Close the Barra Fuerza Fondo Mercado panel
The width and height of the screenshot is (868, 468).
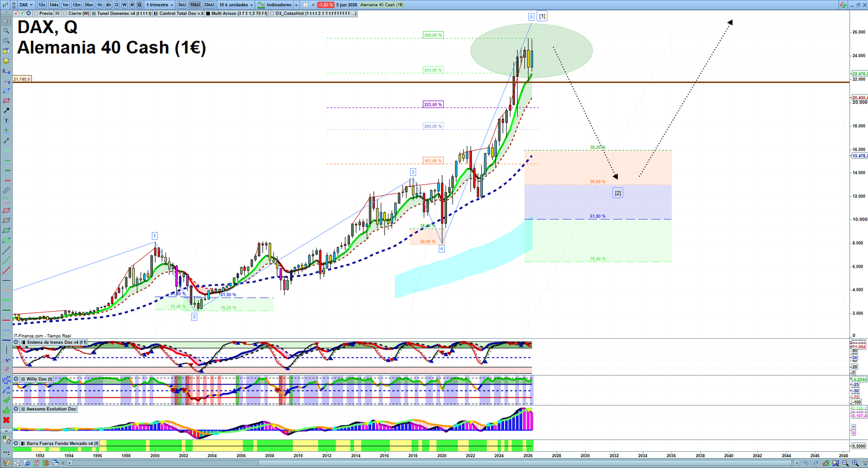(x=16, y=443)
